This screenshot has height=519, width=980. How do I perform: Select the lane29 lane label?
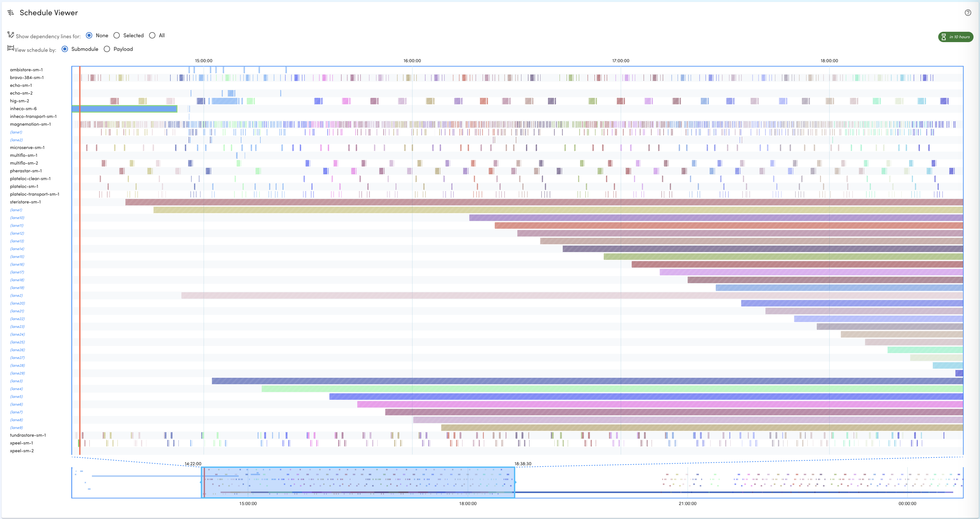pyautogui.click(x=17, y=373)
